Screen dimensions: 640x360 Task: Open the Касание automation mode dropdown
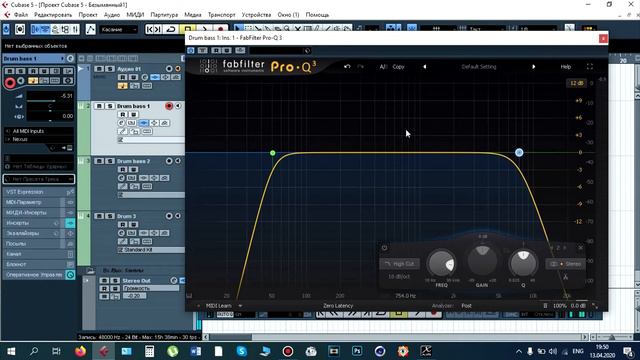click(118, 29)
